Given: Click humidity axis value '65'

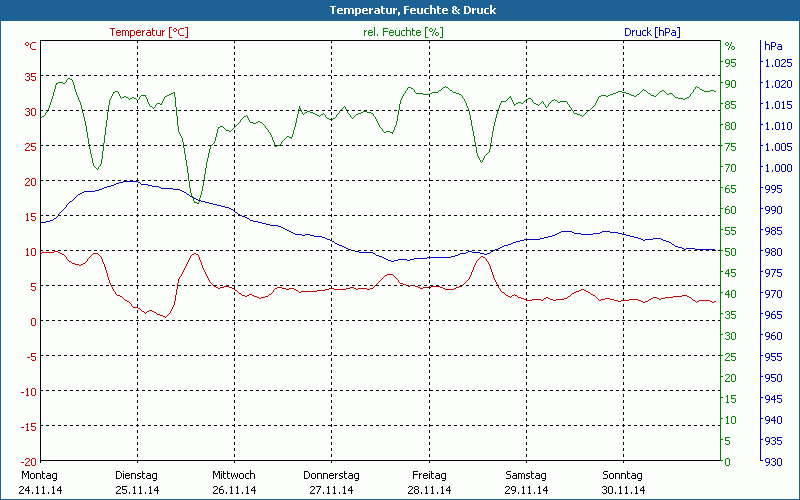Looking at the screenshot, I should (x=731, y=189).
